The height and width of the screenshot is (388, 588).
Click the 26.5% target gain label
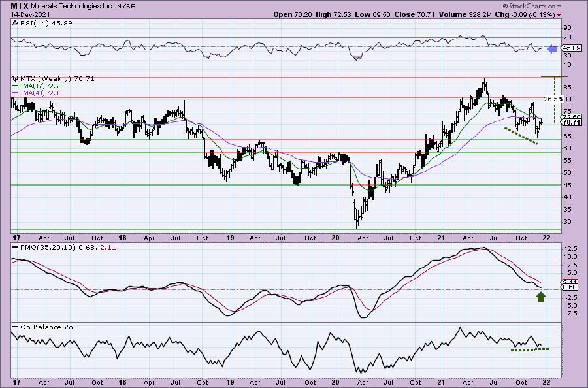[553, 99]
